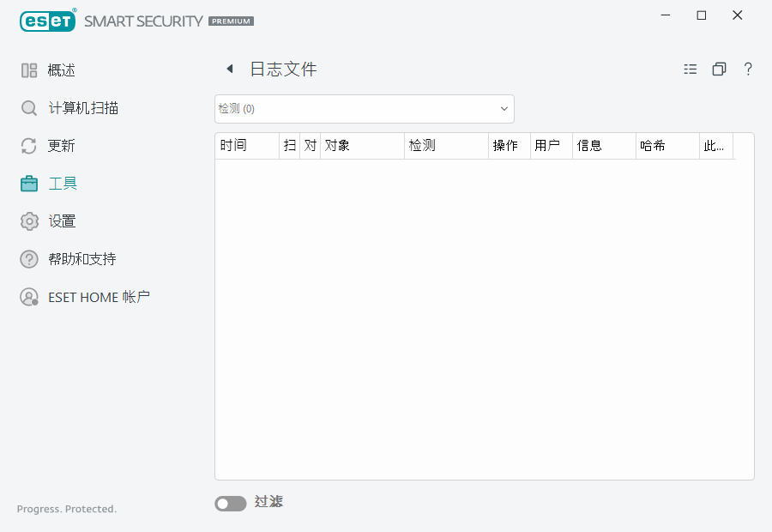Click the empty log list area

[x=485, y=317]
